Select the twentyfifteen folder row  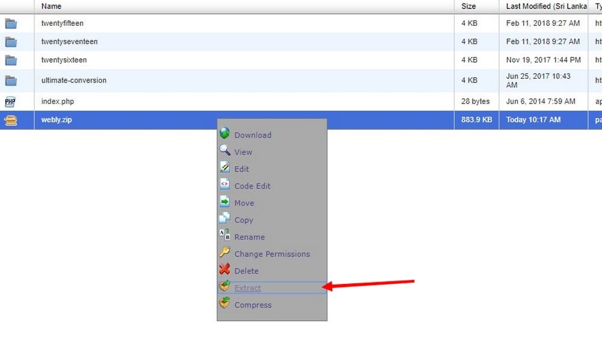[63, 23]
